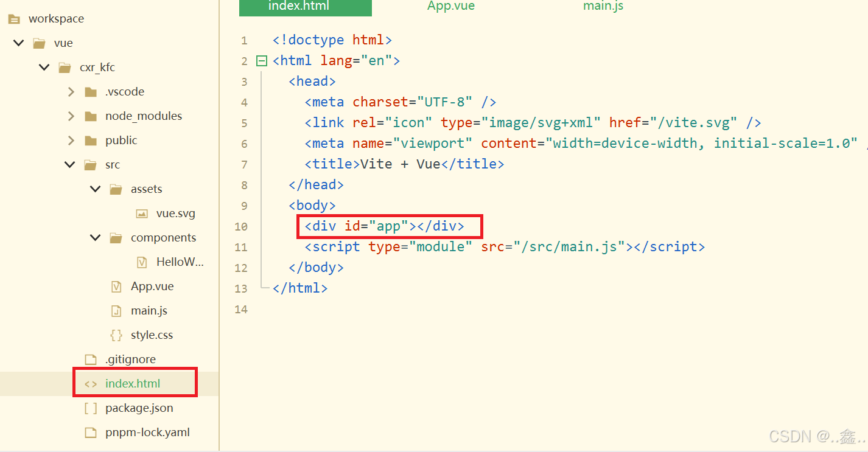This screenshot has width=868, height=452.
Task: Collapse the src folder chevron
Action: [70, 165]
